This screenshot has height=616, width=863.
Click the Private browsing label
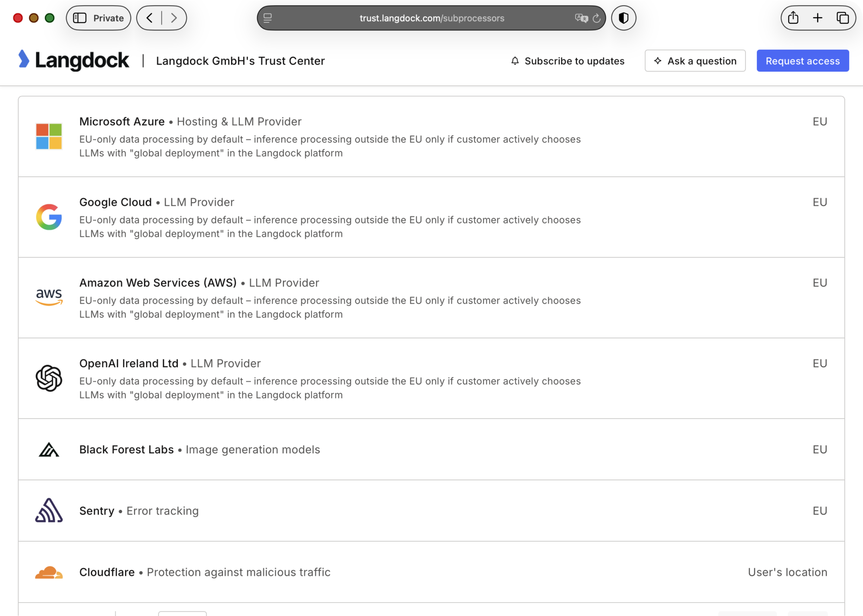pos(108,18)
